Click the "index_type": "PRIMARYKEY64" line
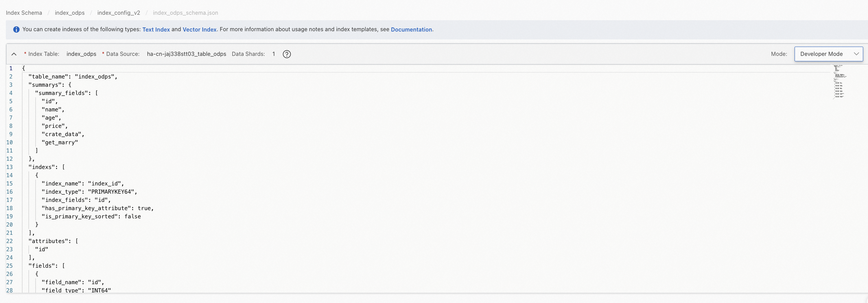 pyautogui.click(x=89, y=192)
